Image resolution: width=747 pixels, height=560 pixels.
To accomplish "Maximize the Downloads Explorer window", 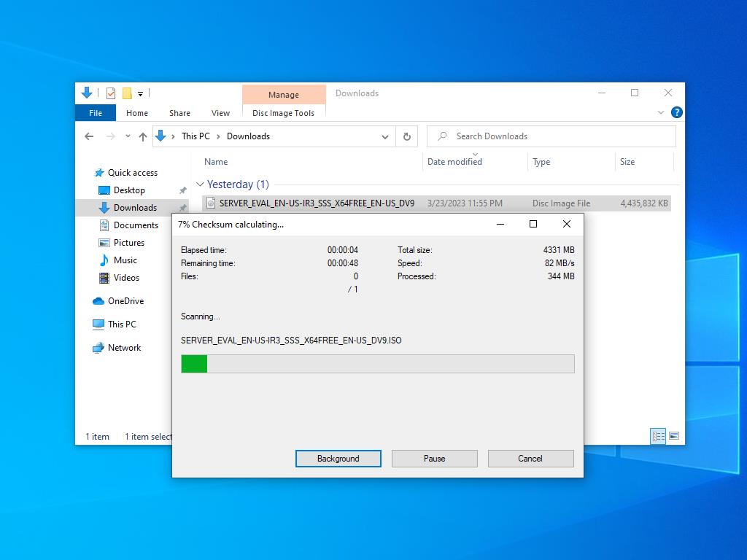I will point(635,93).
